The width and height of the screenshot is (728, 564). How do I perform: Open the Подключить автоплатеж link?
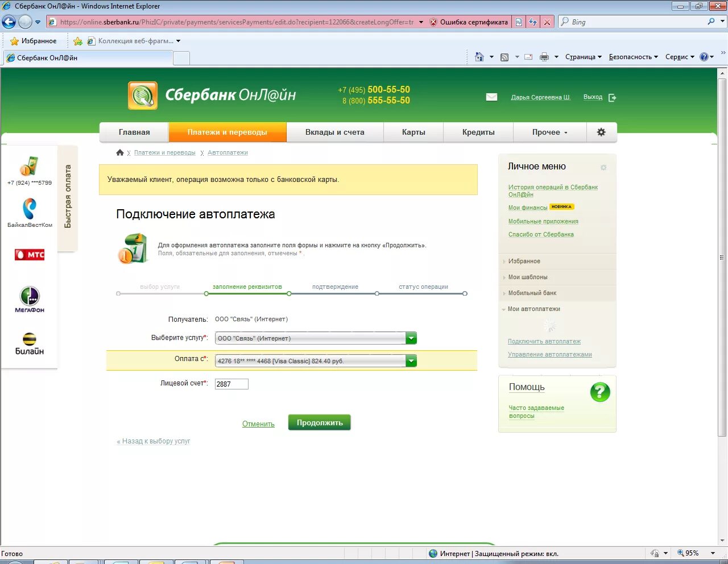pyautogui.click(x=544, y=342)
